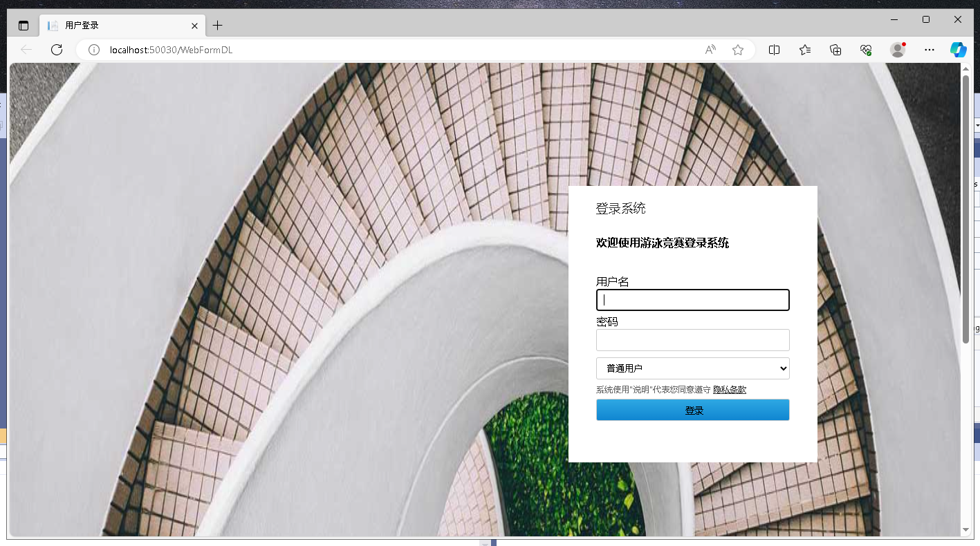Open the split screen icon
This screenshot has height=546, width=980.
[775, 50]
